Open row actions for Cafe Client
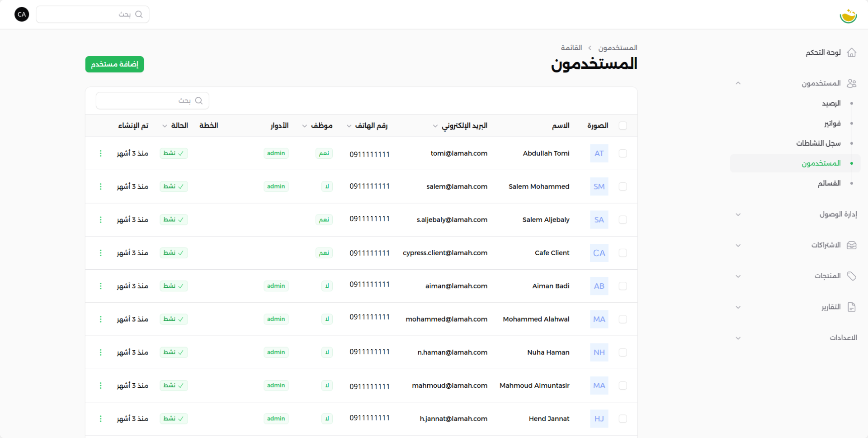868x438 pixels. pos(100,253)
